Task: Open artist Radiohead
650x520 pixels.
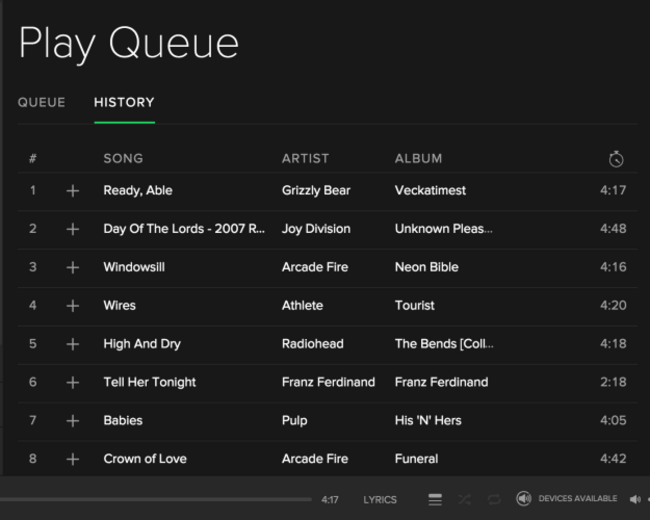Action: (x=313, y=344)
